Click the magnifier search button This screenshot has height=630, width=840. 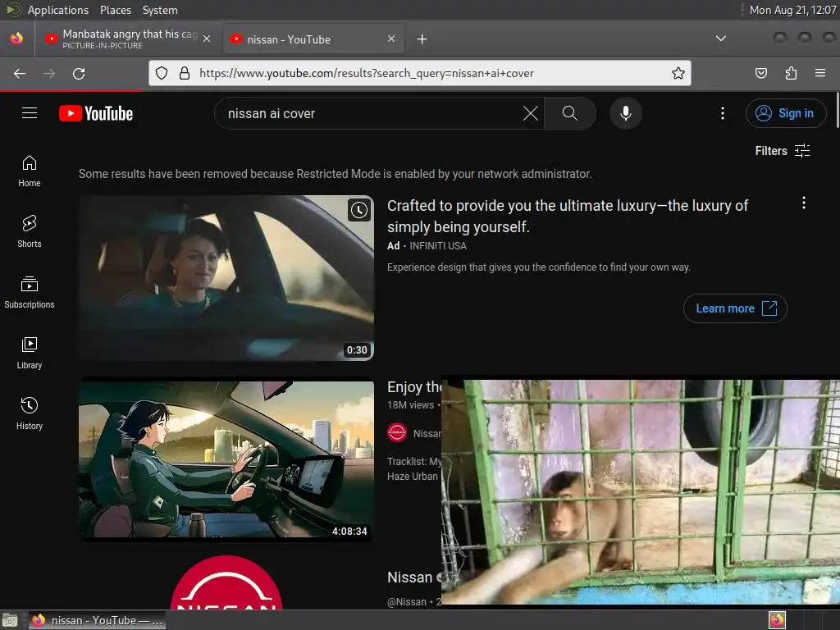point(569,113)
